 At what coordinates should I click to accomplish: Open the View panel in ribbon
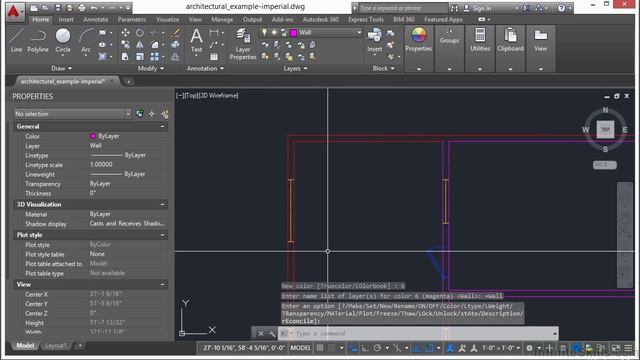(x=540, y=40)
